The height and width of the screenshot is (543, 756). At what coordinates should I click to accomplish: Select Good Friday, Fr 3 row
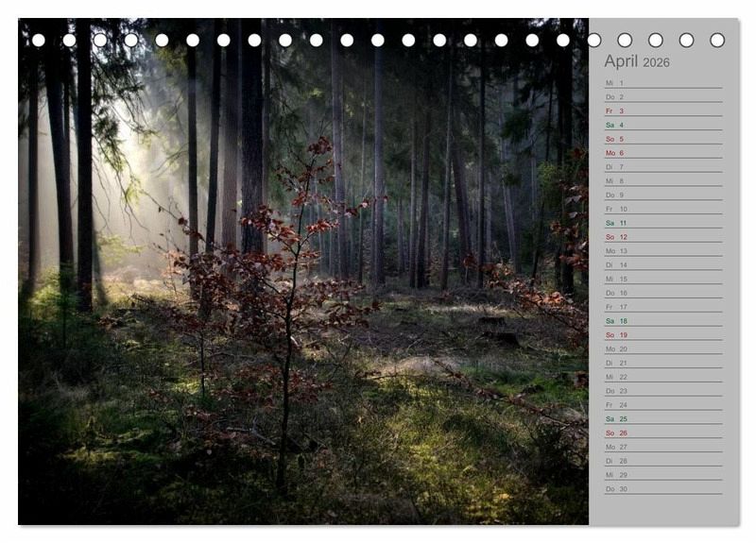pos(662,110)
